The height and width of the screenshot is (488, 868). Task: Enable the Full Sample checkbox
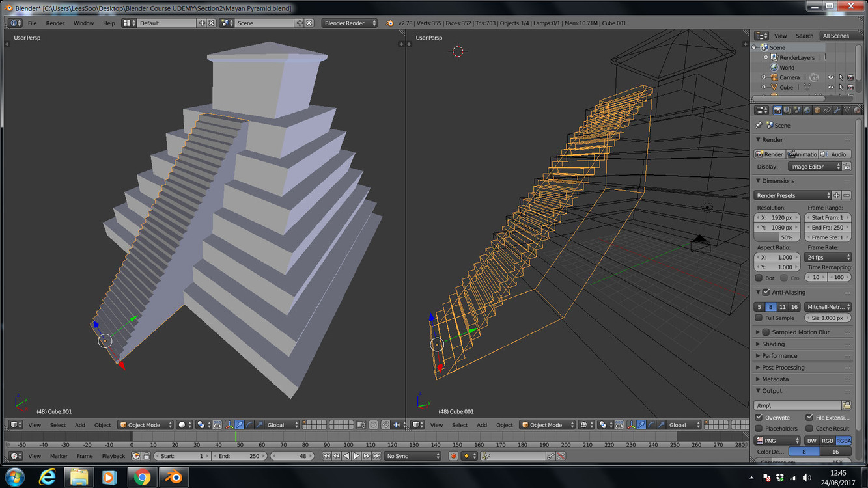coord(759,318)
